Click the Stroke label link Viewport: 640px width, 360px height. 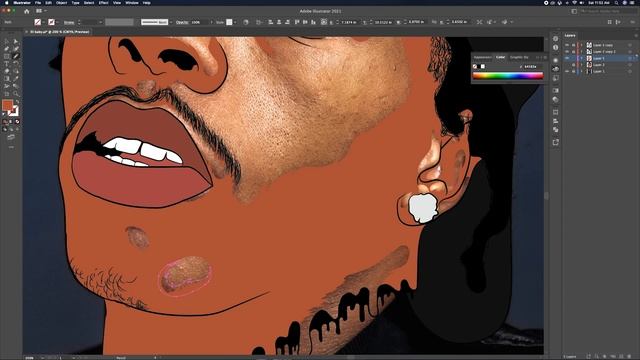click(69, 22)
